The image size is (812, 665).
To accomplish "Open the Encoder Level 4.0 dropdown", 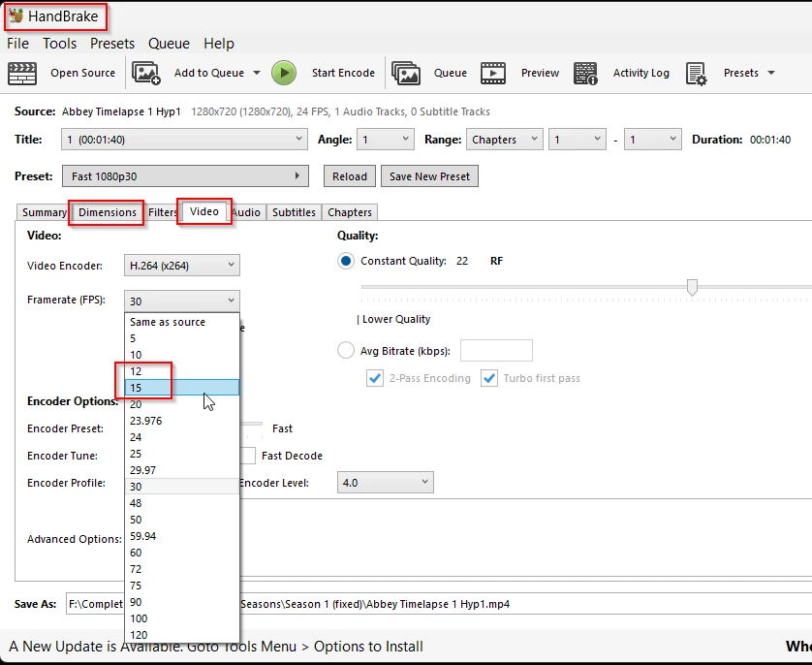I will [x=386, y=482].
